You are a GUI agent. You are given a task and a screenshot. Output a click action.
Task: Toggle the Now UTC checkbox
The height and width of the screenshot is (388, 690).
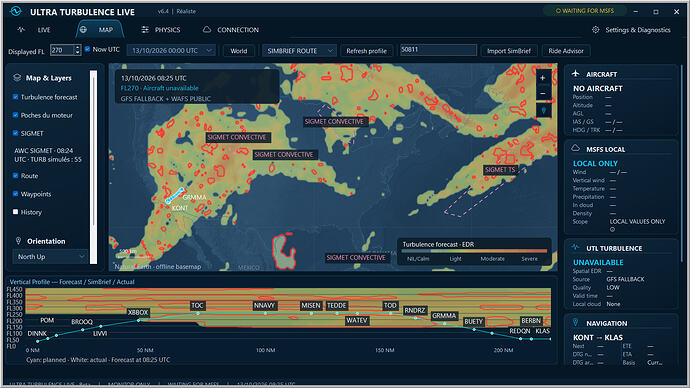pos(87,49)
